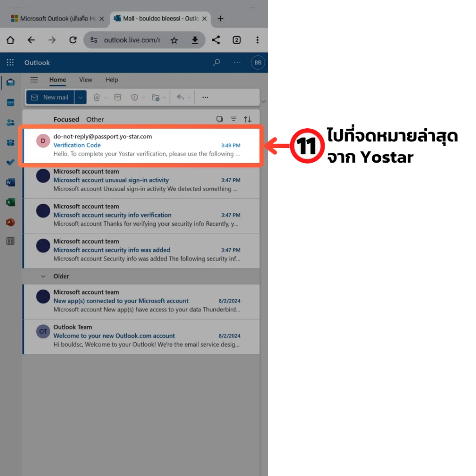The width and height of the screenshot is (476, 476).
Task: Close the Mail - bouldsc bleessi tab
Action: 205,19
